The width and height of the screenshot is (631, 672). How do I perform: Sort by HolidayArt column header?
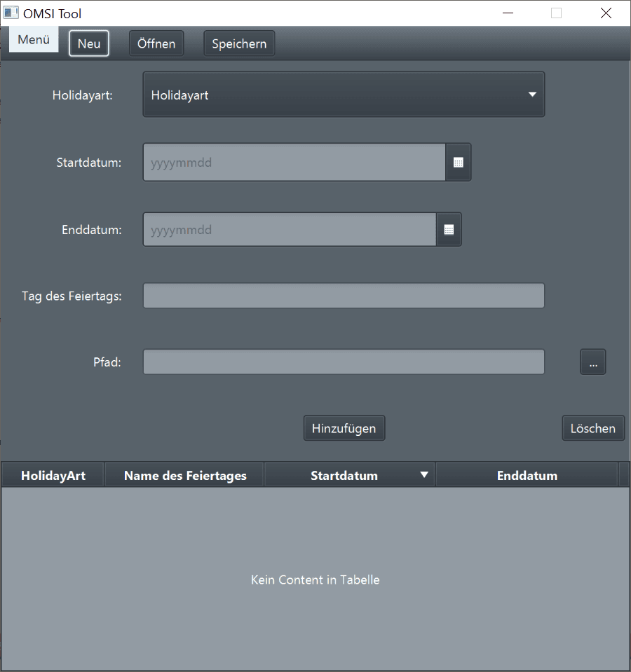click(53, 476)
